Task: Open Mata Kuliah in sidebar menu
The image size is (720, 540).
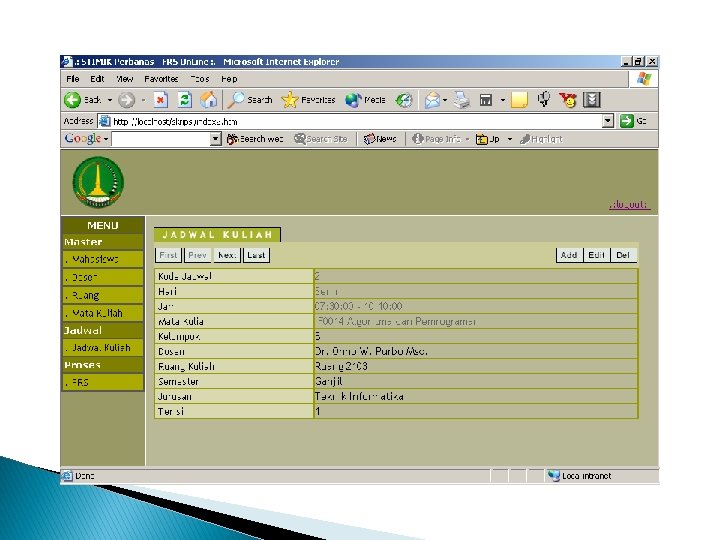Action: click(103, 313)
